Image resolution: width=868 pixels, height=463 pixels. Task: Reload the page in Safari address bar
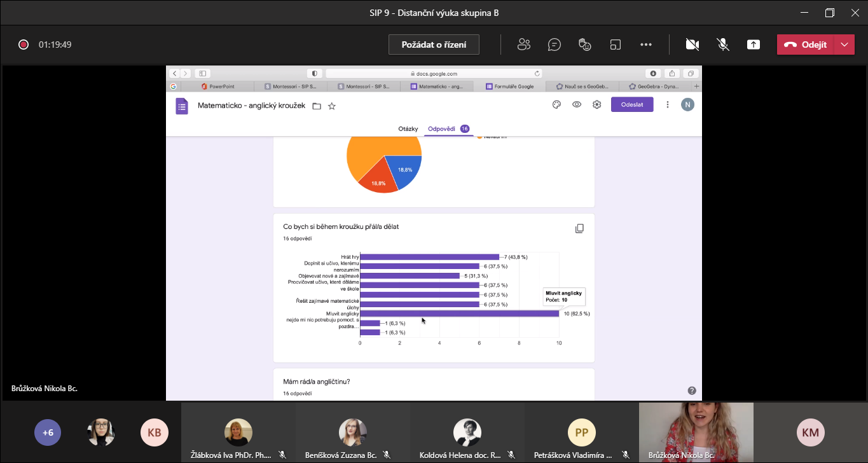pyautogui.click(x=537, y=73)
